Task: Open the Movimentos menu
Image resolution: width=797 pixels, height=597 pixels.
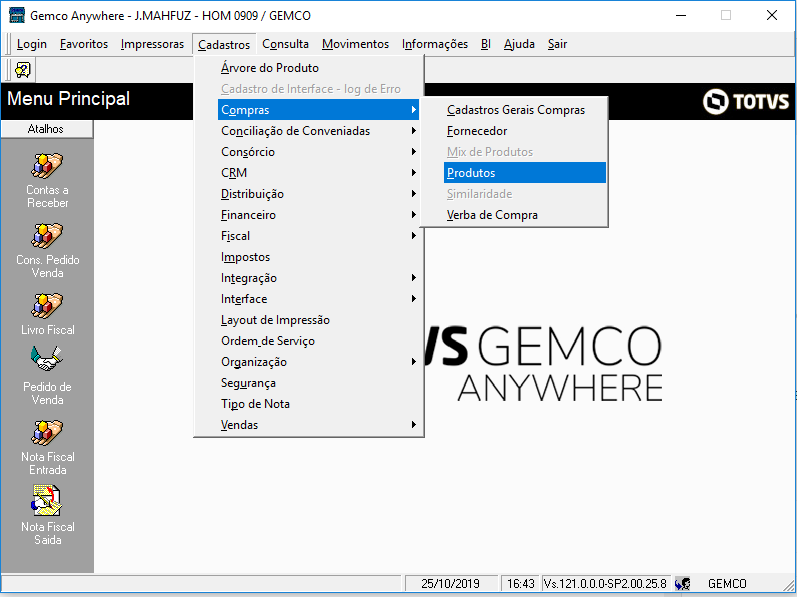Action: pyautogui.click(x=355, y=44)
